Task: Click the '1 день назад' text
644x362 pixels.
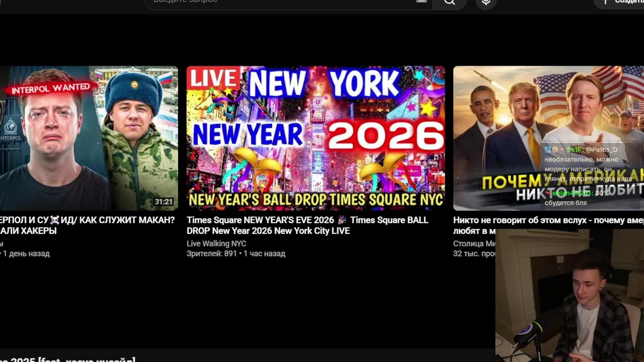Action: [26, 253]
